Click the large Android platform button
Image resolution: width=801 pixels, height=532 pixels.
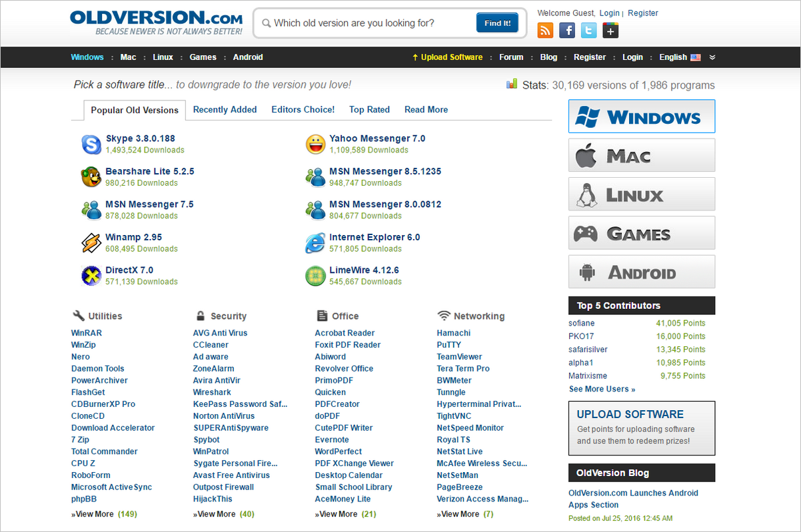pos(642,272)
